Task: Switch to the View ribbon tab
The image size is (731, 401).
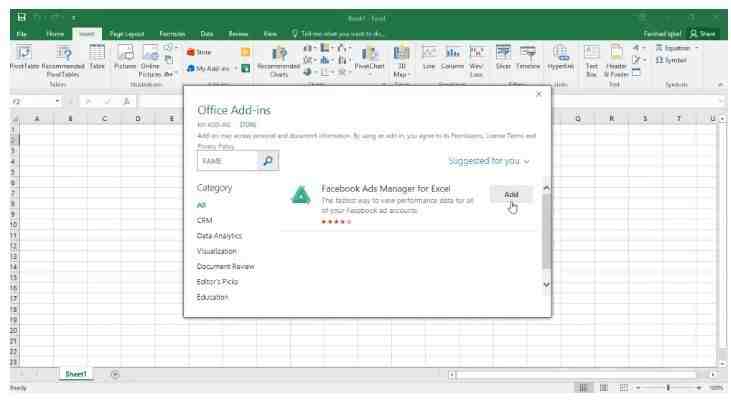Action: coord(270,34)
